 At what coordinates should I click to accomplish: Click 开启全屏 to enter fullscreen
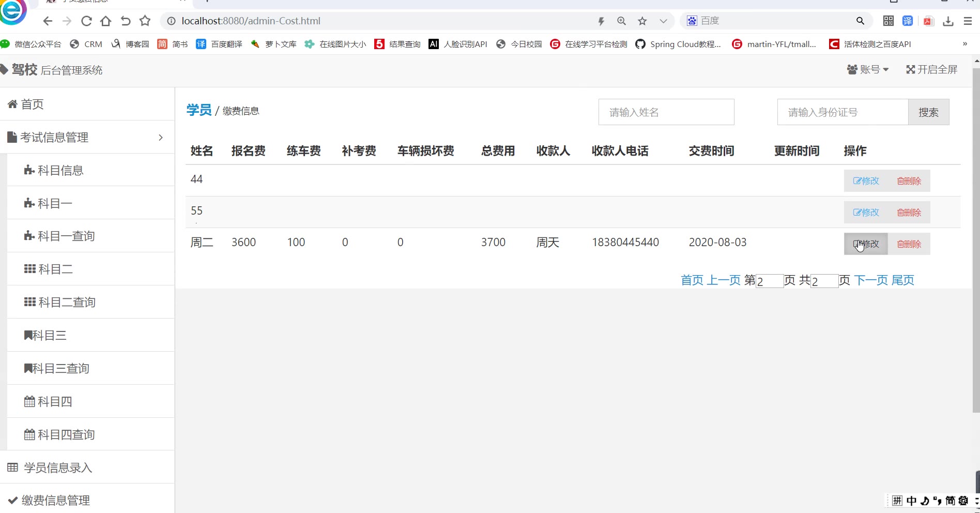[931, 69]
